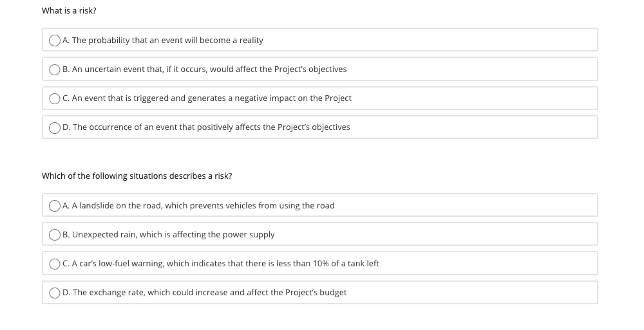
Task: Click the empty right side of the 'An uncertain event' answer box
Action: coord(472,69)
